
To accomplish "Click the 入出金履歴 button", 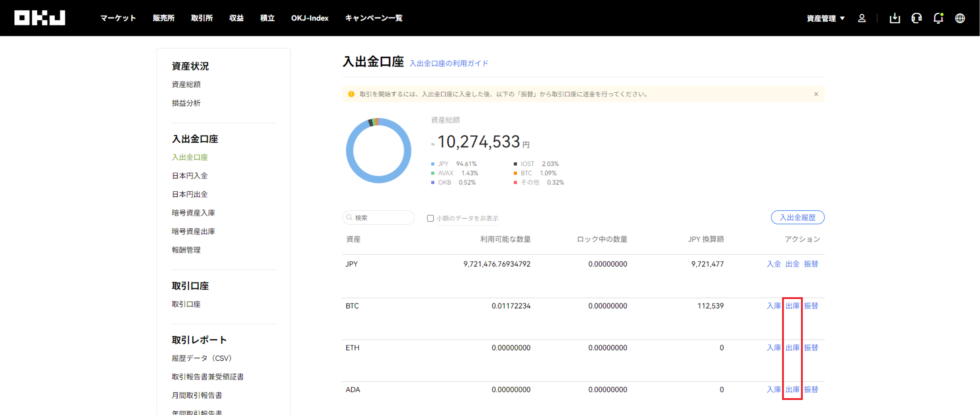I will tap(798, 217).
